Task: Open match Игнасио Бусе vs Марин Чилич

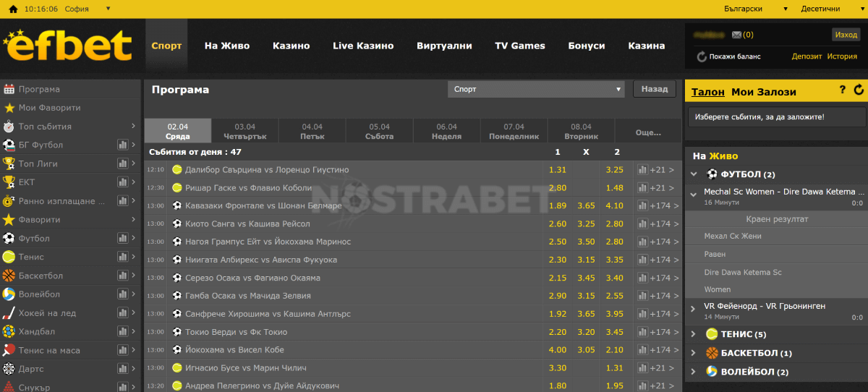Action: [245, 368]
